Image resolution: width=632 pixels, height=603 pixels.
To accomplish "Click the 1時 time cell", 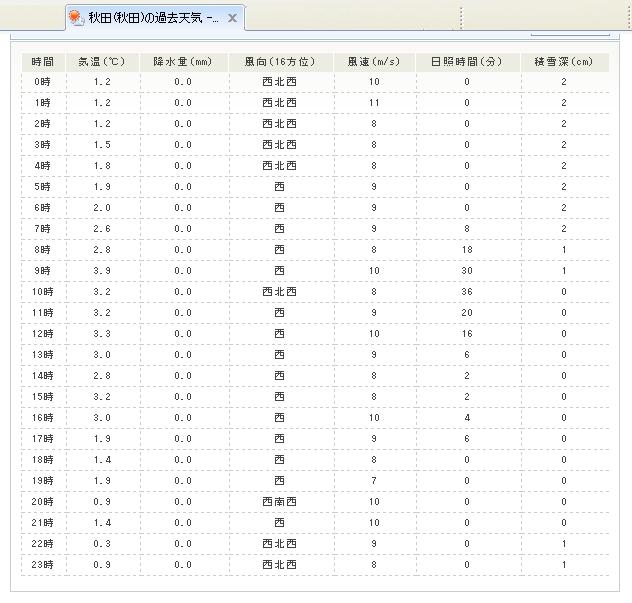I will pyautogui.click(x=42, y=103).
